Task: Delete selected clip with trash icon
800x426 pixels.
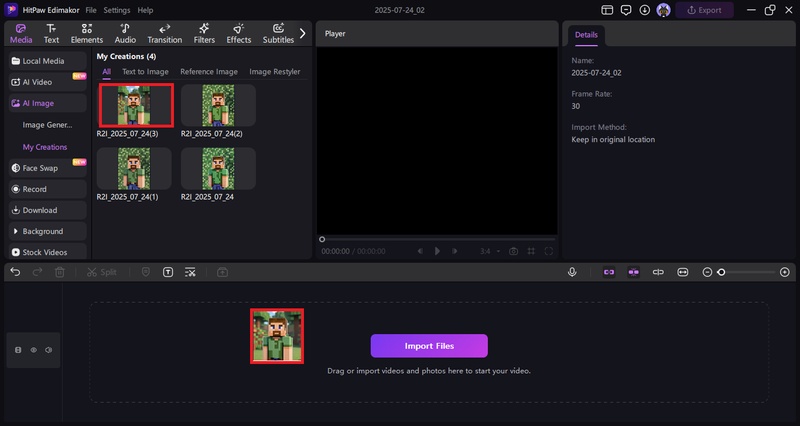Action: [x=60, y=272]
